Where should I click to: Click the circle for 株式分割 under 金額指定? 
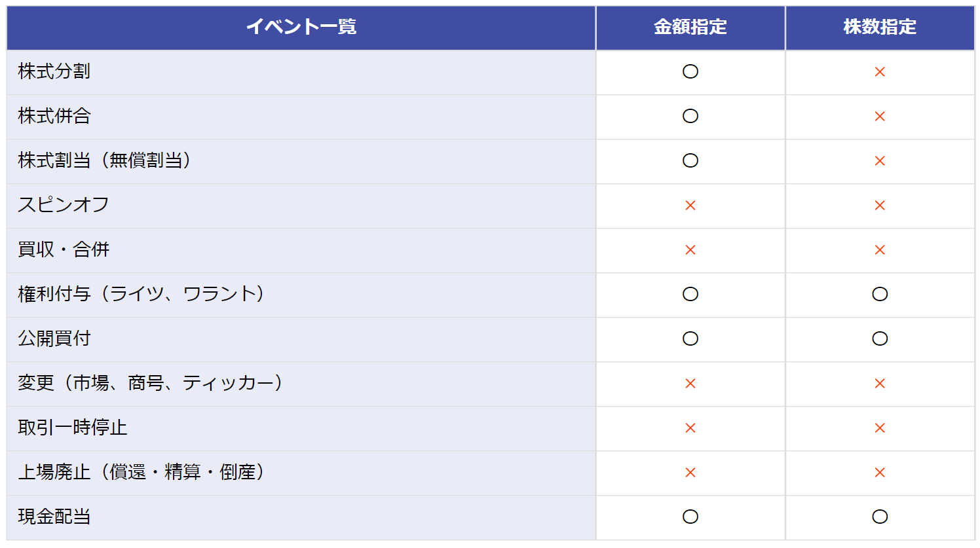pyautogui.click(x=690, y=71)
